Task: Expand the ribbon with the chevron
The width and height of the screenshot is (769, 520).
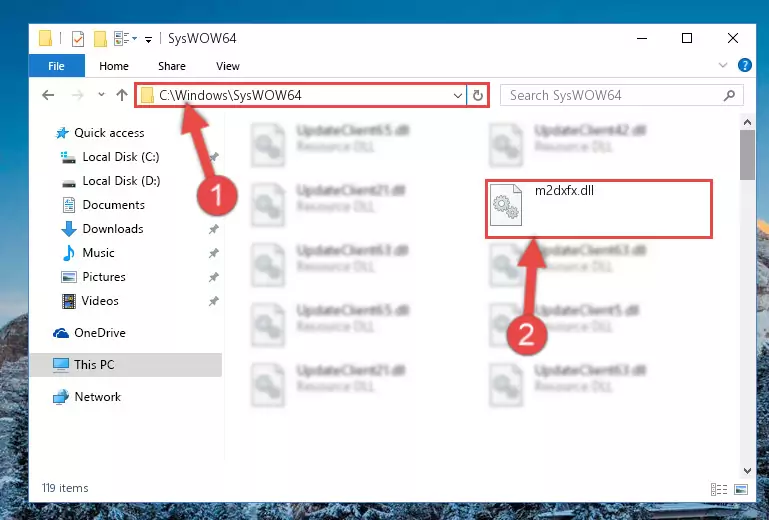Action: [x=722, y=65]
